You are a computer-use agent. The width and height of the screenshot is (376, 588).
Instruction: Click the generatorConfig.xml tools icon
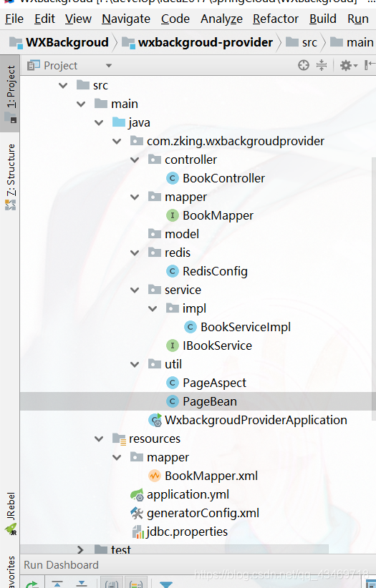click(x=137, y=513)
